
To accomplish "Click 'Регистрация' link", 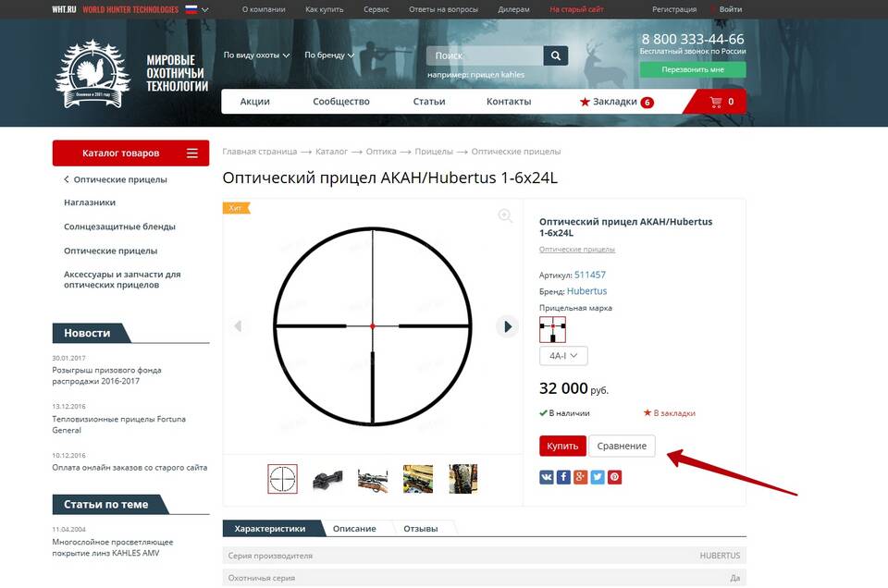I will [674, 9].
